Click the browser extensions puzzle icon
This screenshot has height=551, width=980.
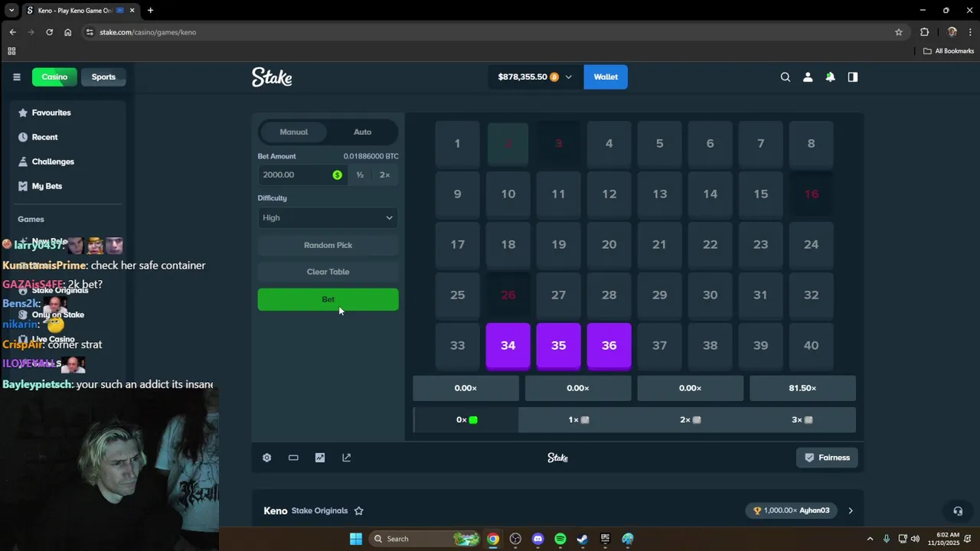(924, 32)
